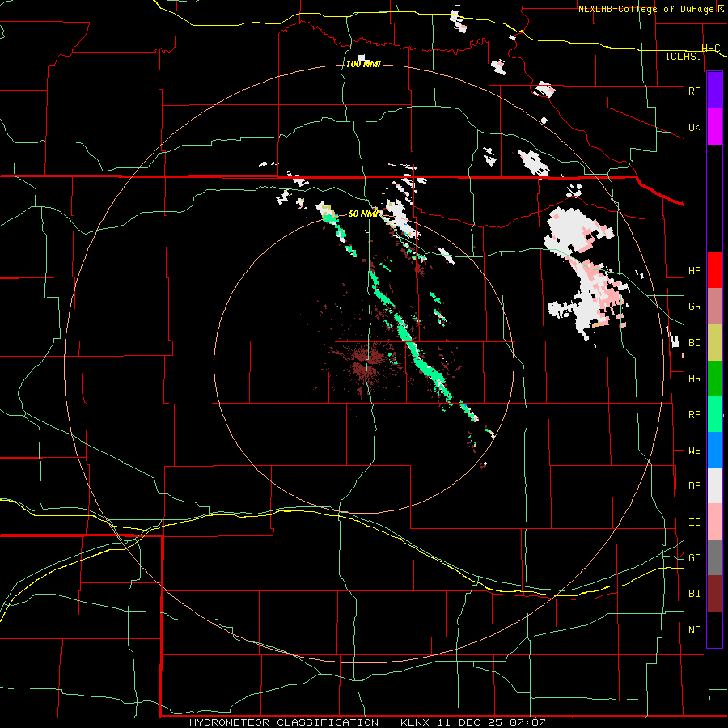Click the "HHC" product label

[x=710, y=49]
